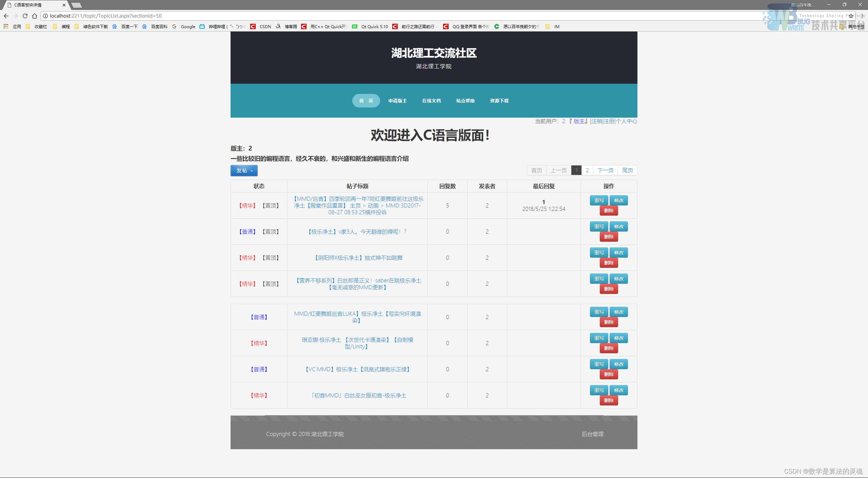Image resolution: width=868 pixels, height=478 pixels.
Task: Click the 后台管理 link in the footer
Action: point(592,434)
